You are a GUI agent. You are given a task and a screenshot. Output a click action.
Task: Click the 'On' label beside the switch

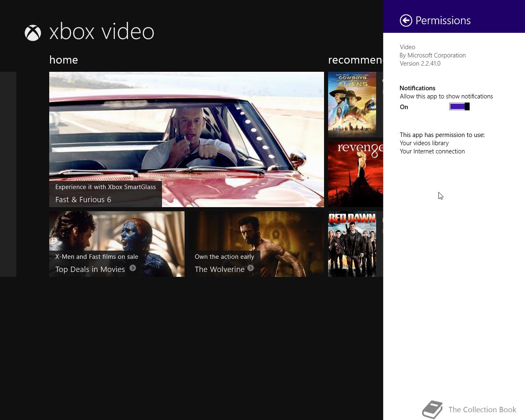(x=404, y=107)
